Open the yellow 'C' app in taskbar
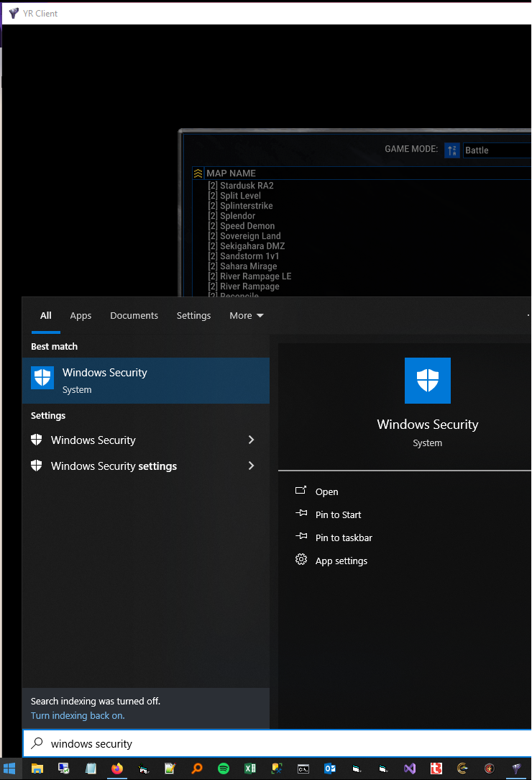532x780 pixels. [463, 768]
